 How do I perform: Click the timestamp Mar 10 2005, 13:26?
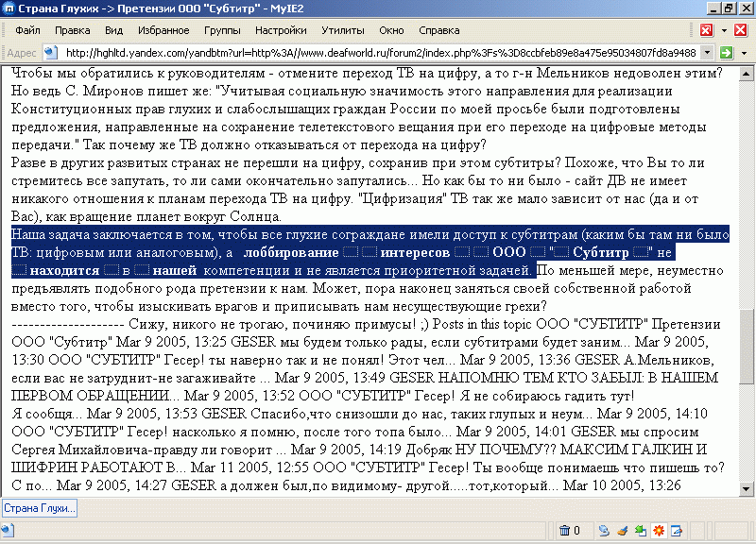tap(622, 485)
